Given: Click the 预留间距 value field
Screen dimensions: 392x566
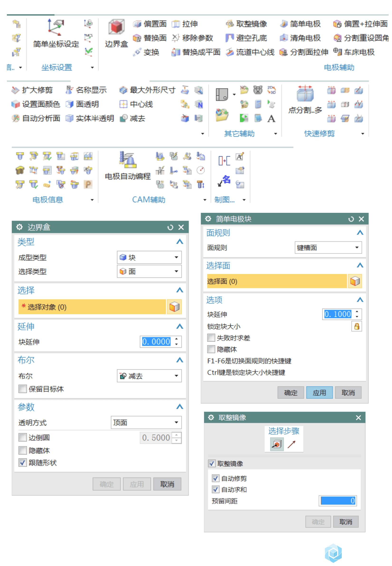Looking at the screenshot, I should (338, 501).
